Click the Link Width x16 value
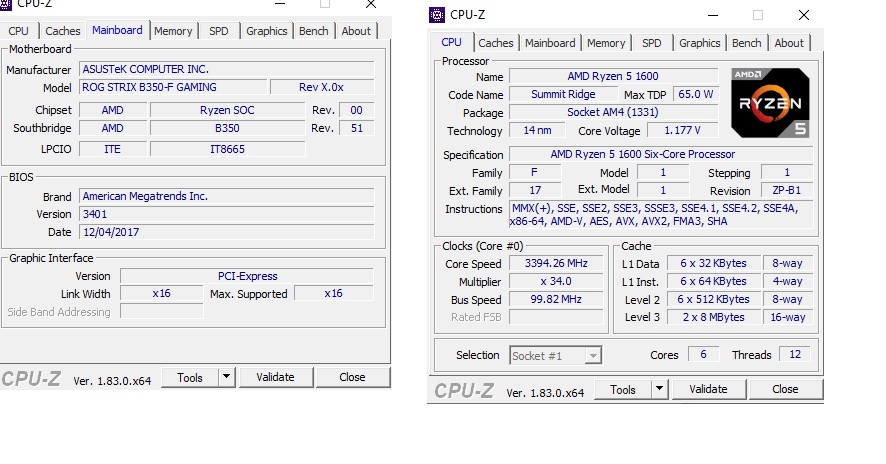This screenshot has height=464, width=886. (162, 293)
